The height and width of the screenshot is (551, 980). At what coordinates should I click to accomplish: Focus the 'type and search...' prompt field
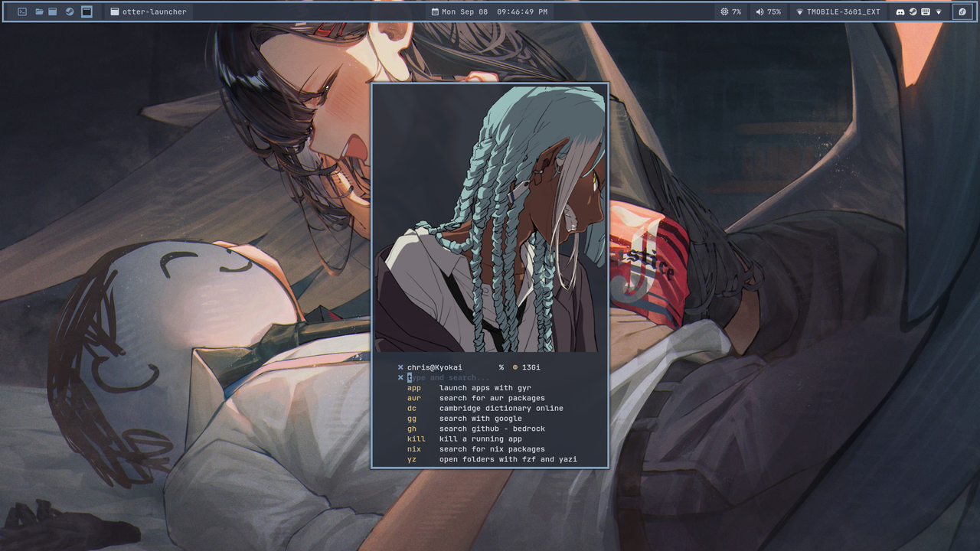(x=449, y=377)
